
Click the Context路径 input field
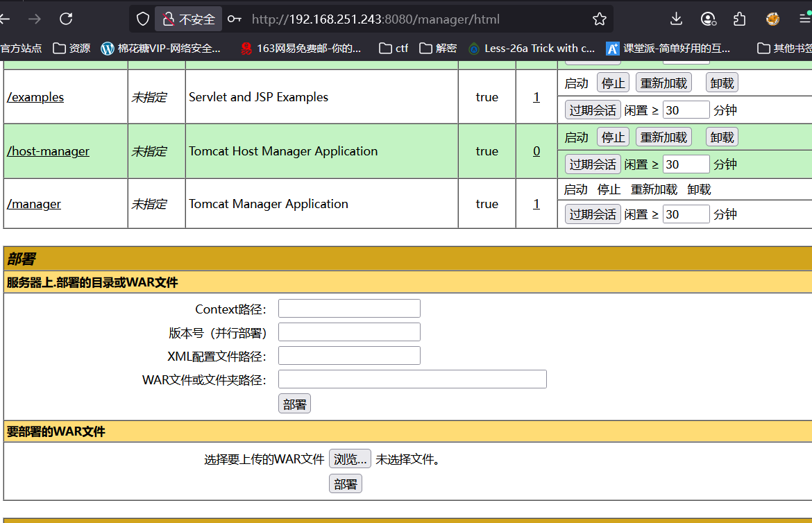[349, 308]
